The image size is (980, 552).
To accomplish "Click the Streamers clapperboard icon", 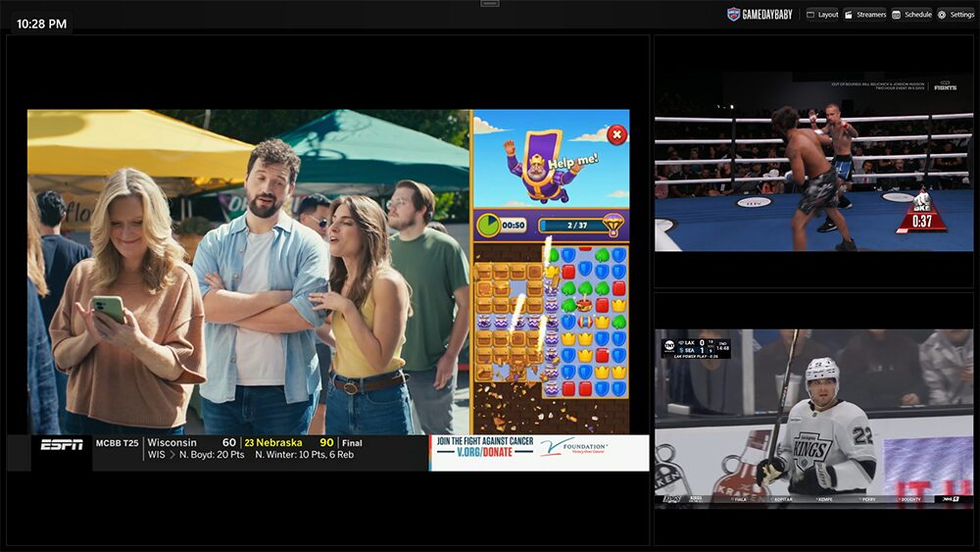I will [x=849, y=15].
